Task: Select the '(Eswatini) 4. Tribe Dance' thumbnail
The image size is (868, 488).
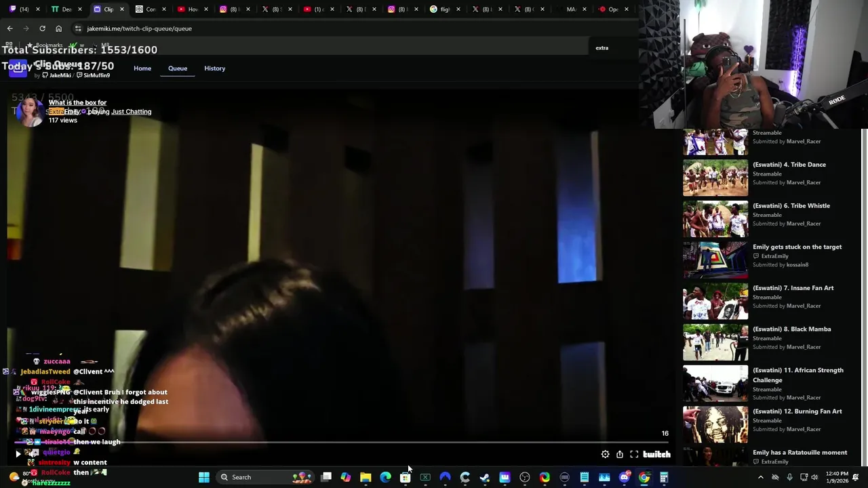Action: point(715,178)
